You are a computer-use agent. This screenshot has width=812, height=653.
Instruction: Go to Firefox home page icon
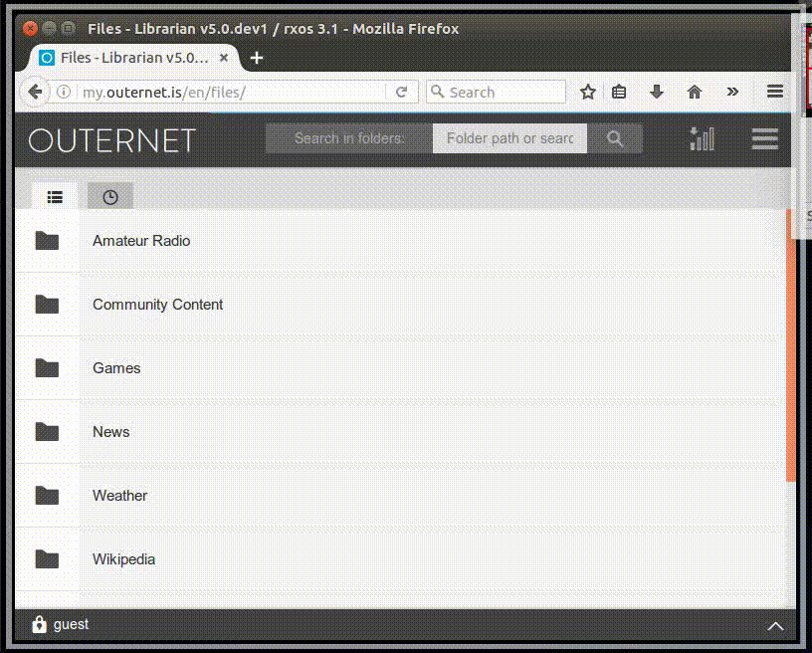tap(695, 93)
